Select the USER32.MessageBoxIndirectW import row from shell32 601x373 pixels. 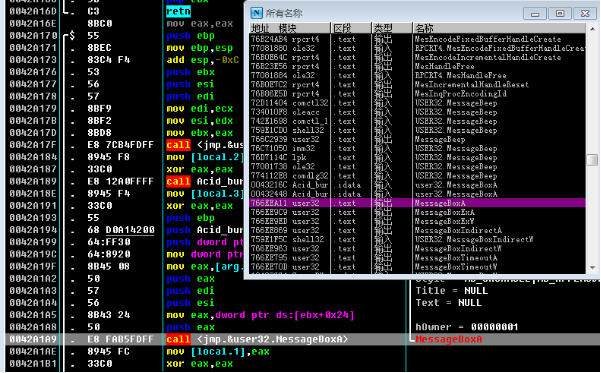[x=417, y=239]
